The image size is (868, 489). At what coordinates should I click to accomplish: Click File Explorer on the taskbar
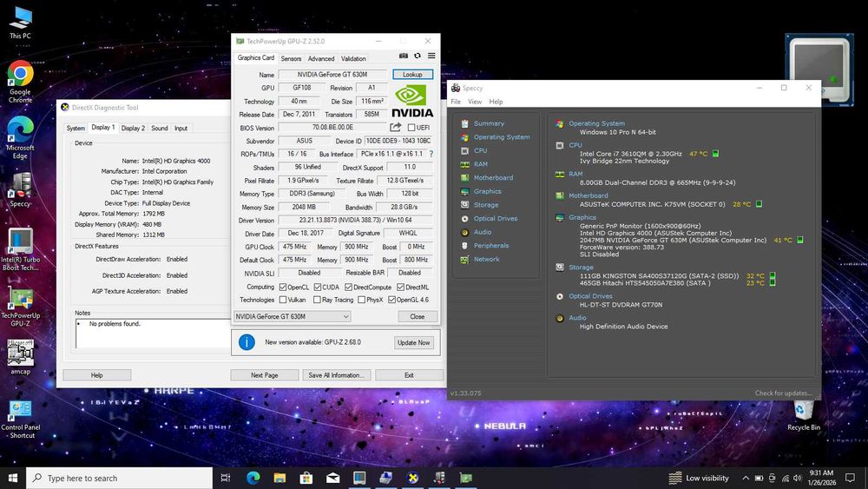[279, 478]
